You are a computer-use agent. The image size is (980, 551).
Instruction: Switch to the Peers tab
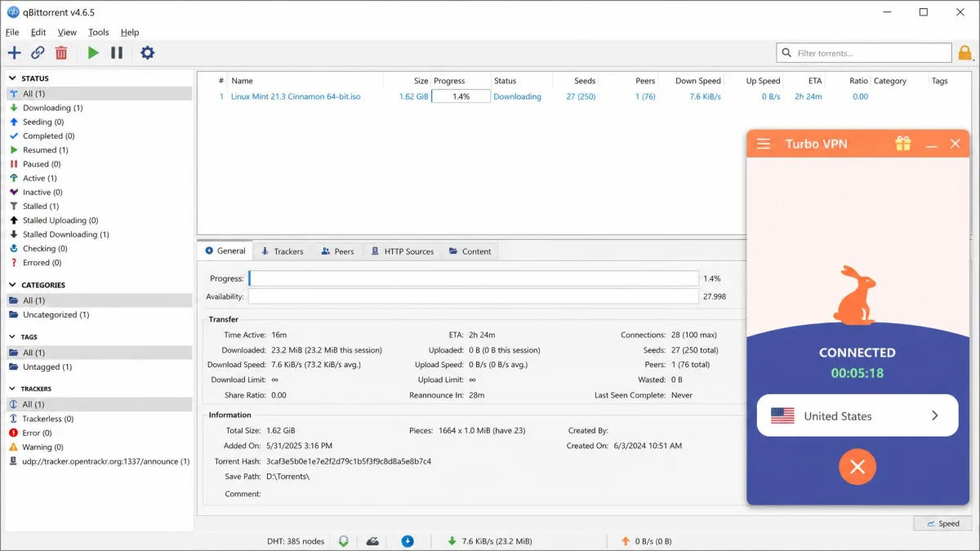[x=337, y=251]
